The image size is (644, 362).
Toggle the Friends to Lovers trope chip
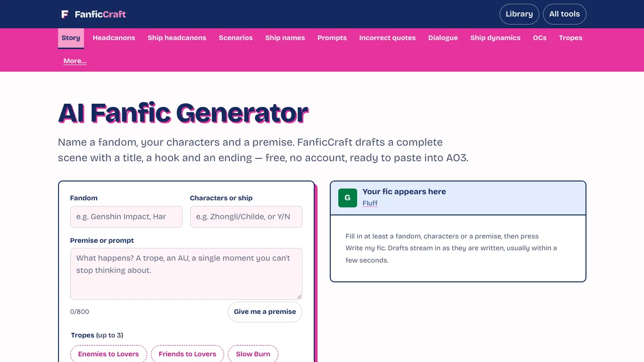click(x=187, y=354)
